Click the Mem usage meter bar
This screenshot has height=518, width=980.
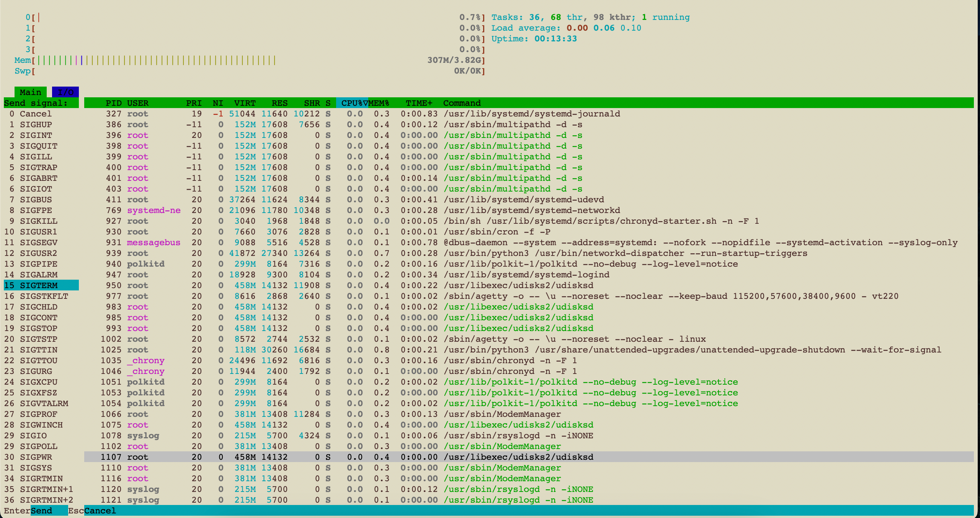[250, 60]
